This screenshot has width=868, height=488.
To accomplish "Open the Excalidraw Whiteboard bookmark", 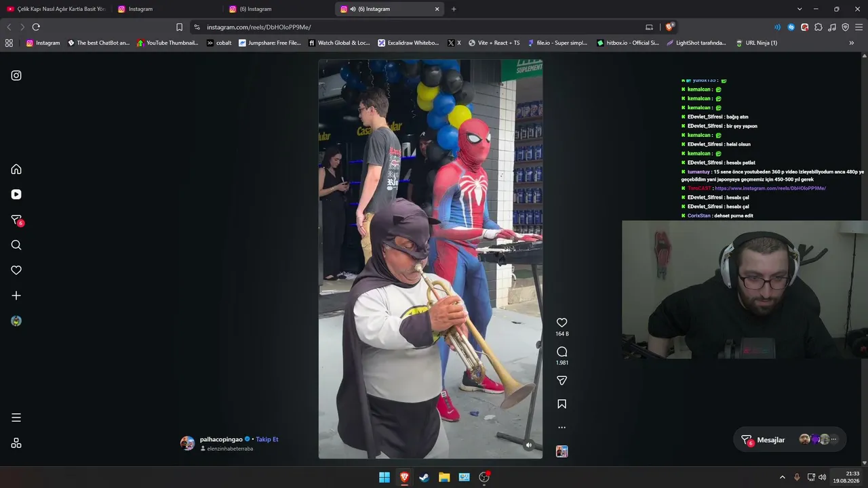I will pos(408,43).
